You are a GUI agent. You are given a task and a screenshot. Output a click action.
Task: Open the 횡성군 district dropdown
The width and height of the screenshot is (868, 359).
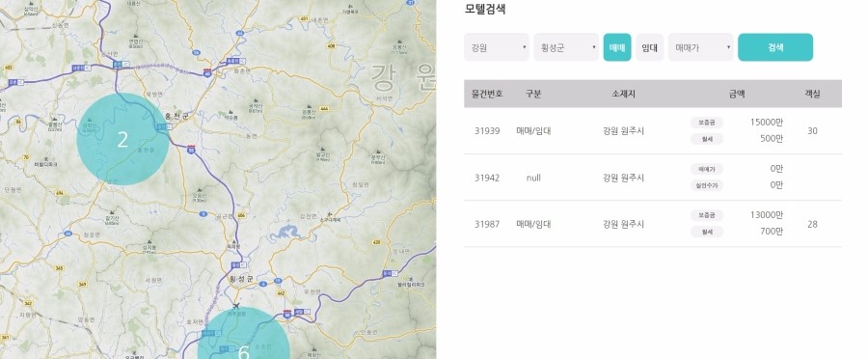tap(566, 47)
